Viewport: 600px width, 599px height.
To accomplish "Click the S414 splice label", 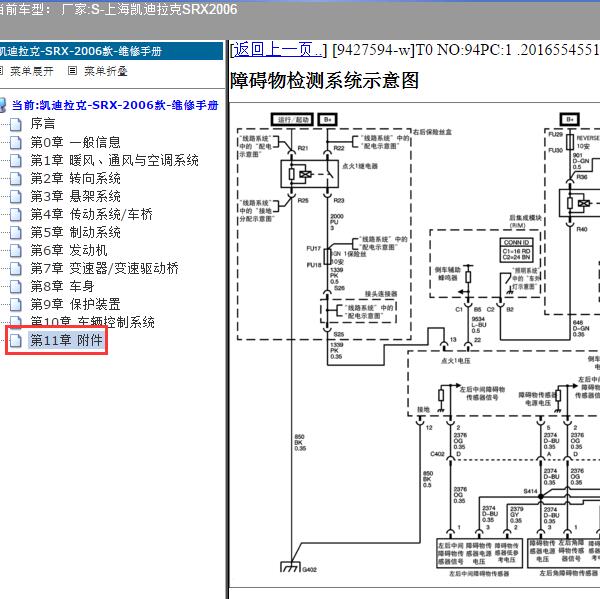I will click(x=530, y=491).
